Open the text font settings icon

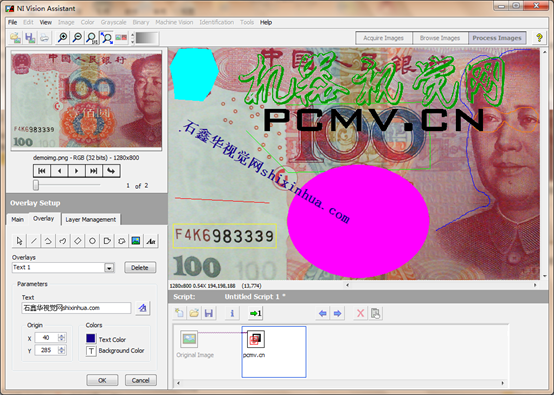(x=143, y=308)
